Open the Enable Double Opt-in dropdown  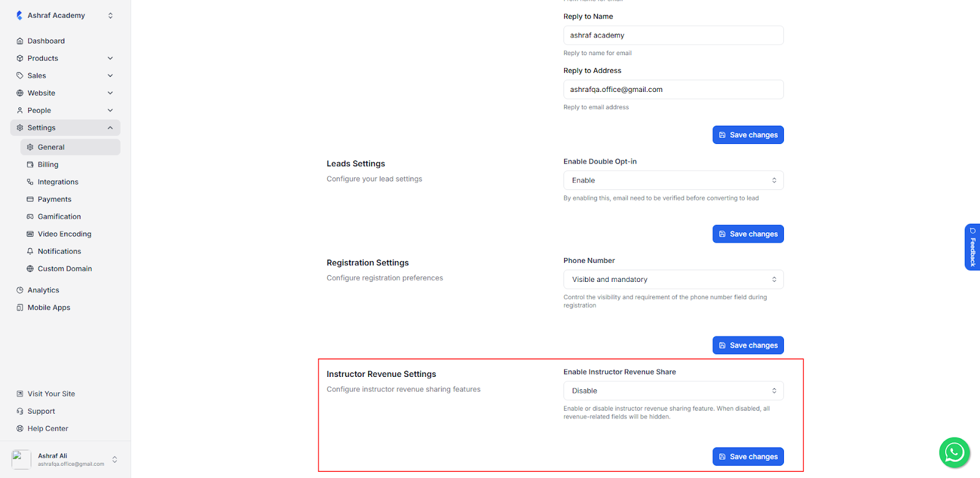tap(673, 180)
